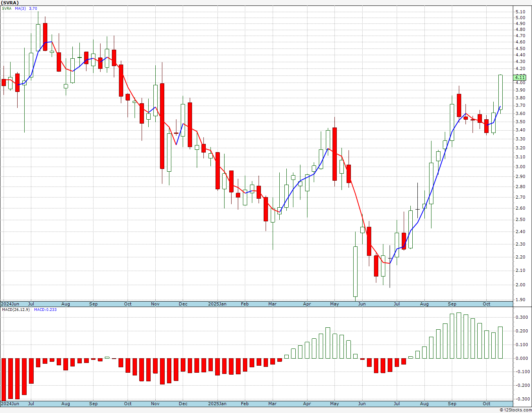Click the 4.60 price axis label
Screen dimensions: 532x413
pos(520,42)
